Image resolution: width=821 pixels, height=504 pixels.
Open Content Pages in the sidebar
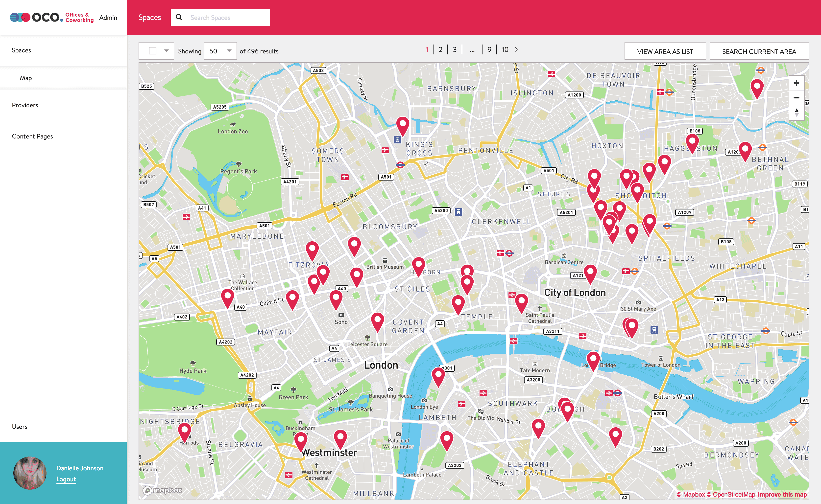(x=32, y=136)
